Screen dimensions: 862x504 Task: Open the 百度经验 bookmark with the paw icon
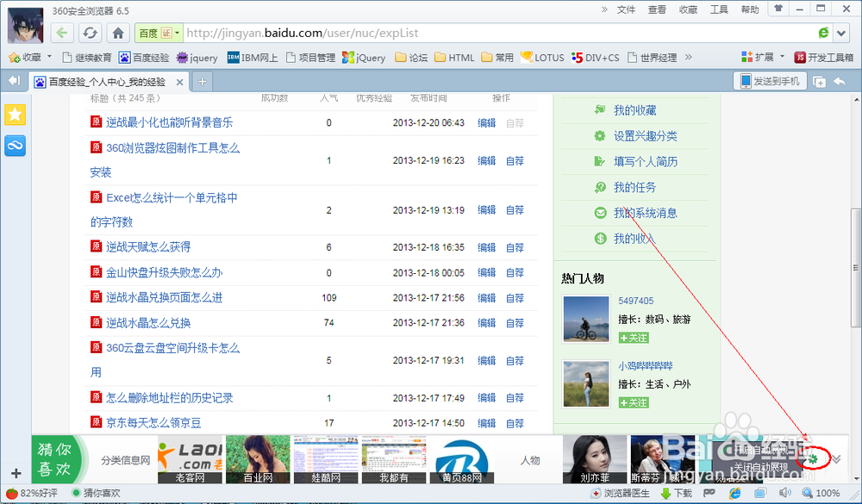[145, 58]
